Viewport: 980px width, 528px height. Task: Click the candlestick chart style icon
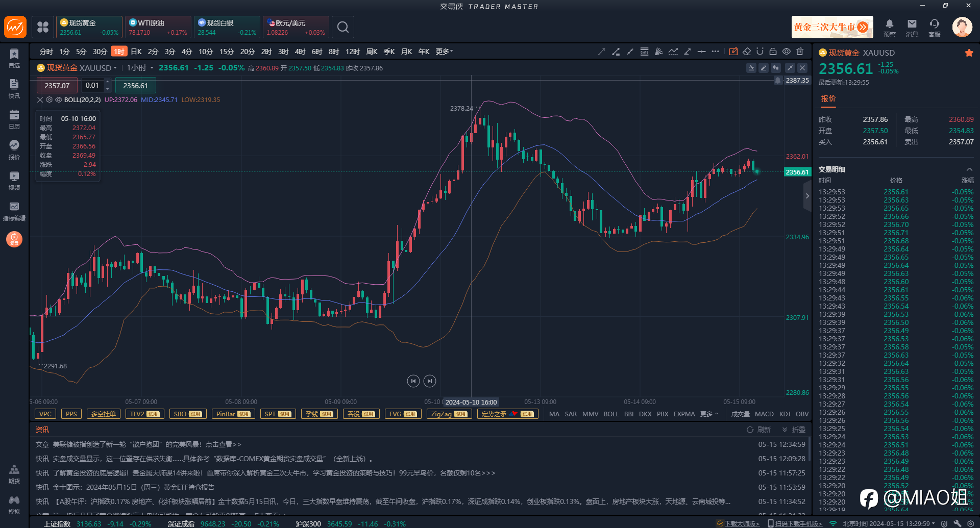click(776, 68)
